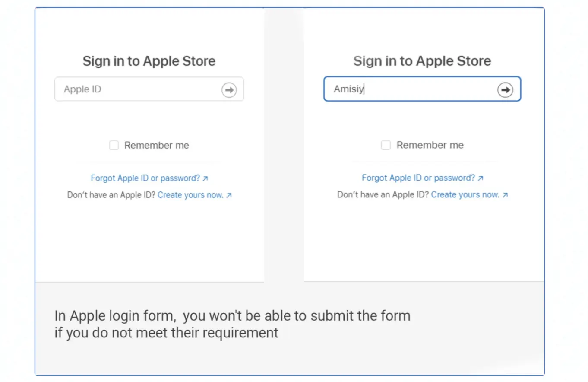The image size is (588, 382).
Task: Click the external-link arrow after the right Forgot password link
Action: [x=481, y=178]
